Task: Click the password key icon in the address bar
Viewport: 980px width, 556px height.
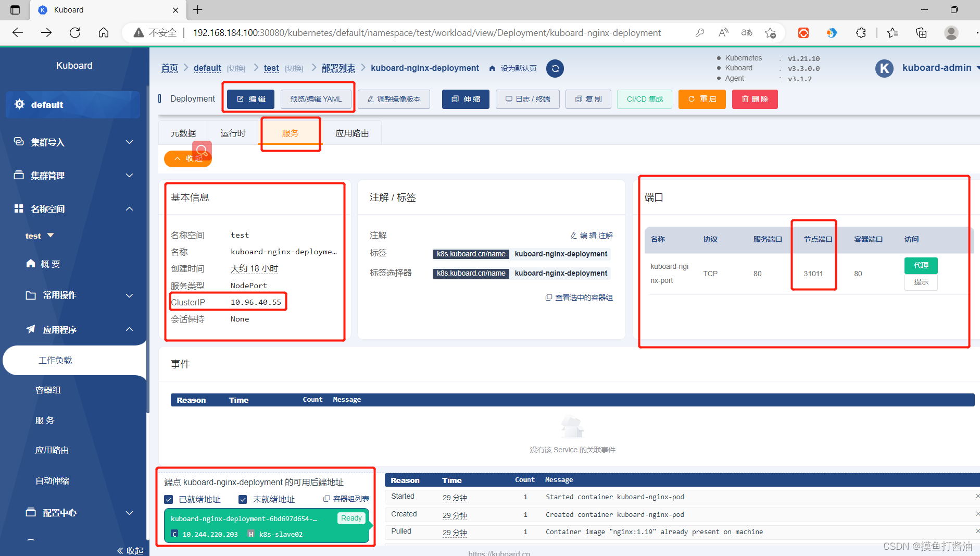Action: pos(700,33)
